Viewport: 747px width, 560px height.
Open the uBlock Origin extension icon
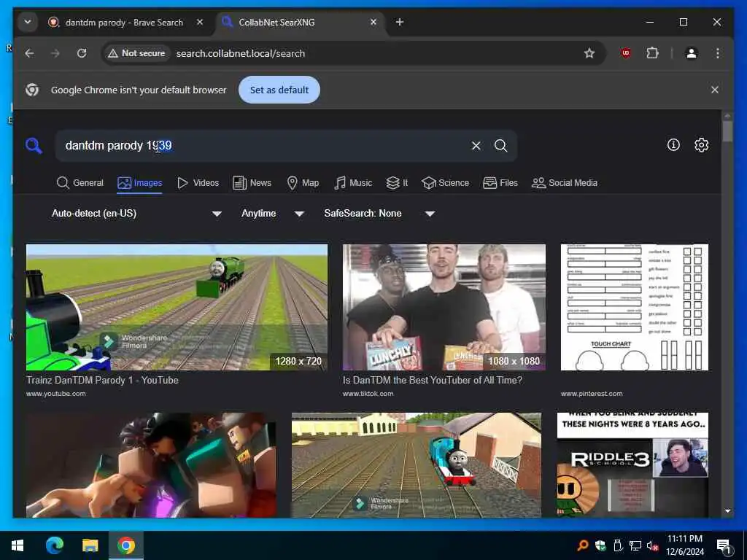(x=626, y=53)
